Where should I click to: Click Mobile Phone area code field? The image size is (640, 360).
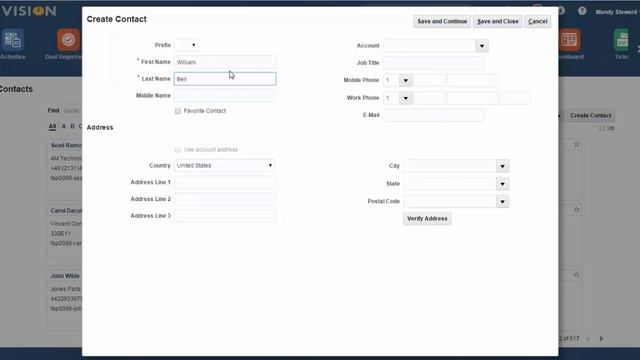[x=429, y=80]
